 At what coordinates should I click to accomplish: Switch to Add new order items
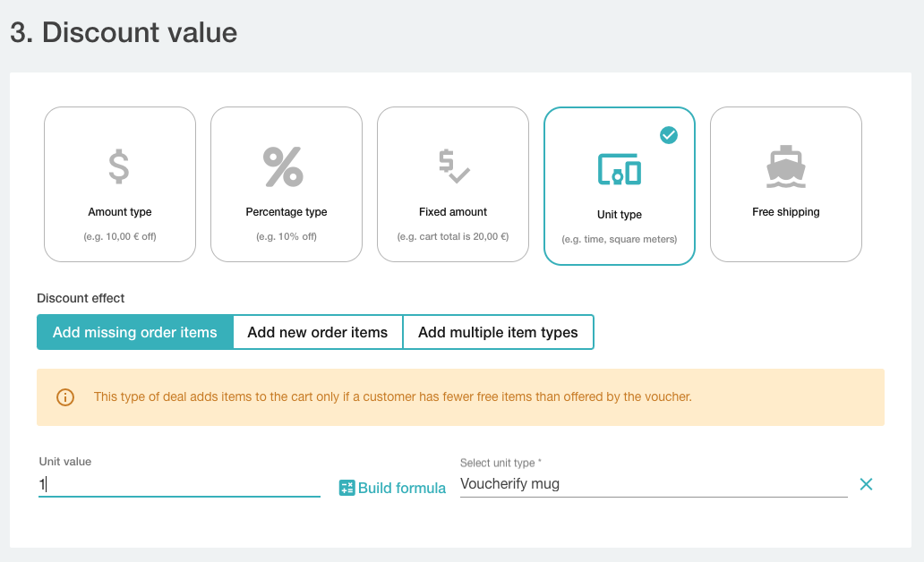pos(318,332)
